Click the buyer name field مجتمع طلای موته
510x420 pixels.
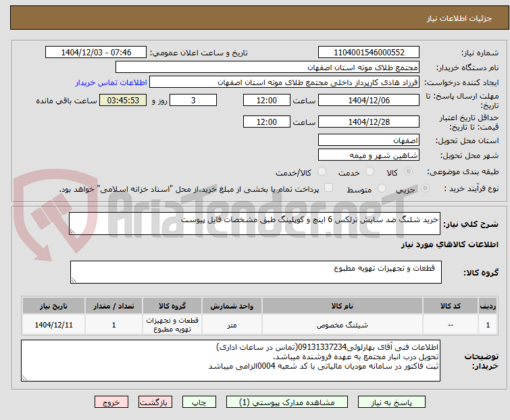(267, 68)
